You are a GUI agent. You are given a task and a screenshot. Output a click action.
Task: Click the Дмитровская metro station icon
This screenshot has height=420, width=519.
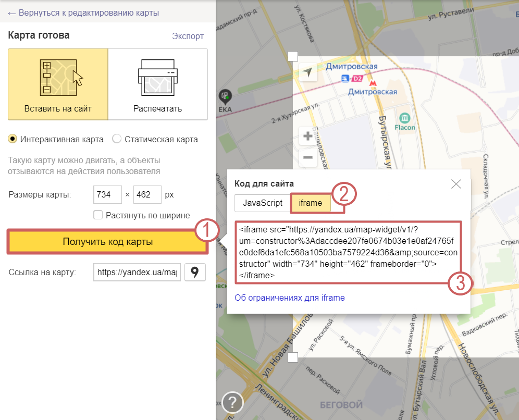coord(372,82)
